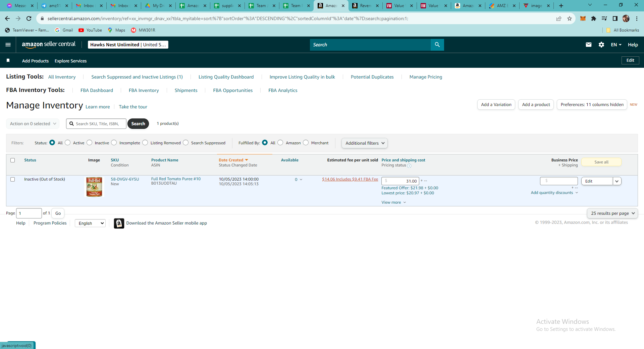Select the Inactive status filter
The width and height of the screenshot is (644, 349).
tap(89, 143)
